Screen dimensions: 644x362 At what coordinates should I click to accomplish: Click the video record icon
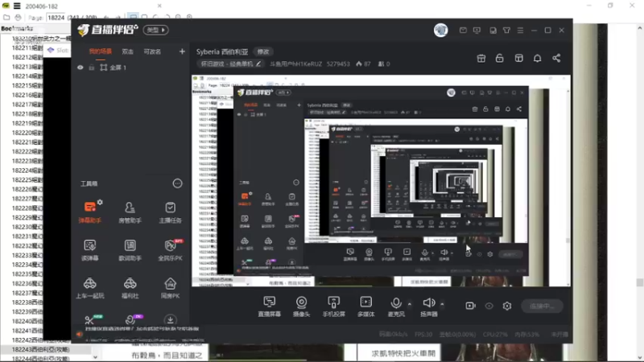tap(470, 306)
